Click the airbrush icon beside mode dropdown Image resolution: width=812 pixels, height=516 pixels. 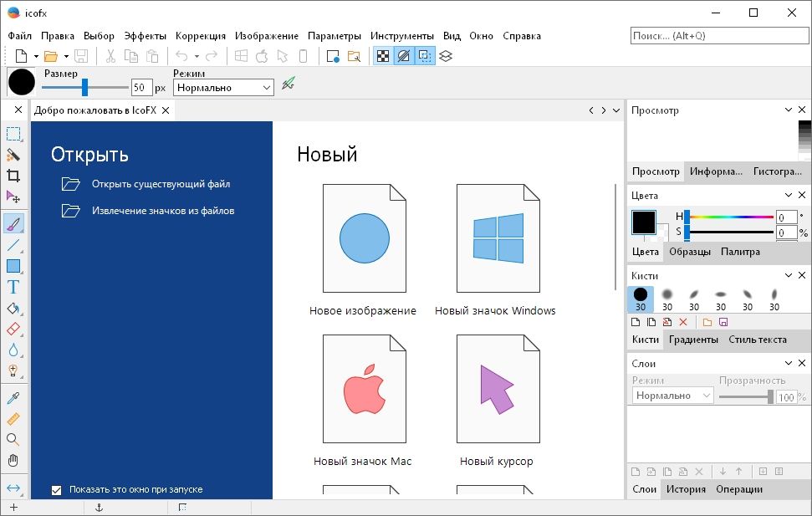pyautogui.click(x=289, y=84)
